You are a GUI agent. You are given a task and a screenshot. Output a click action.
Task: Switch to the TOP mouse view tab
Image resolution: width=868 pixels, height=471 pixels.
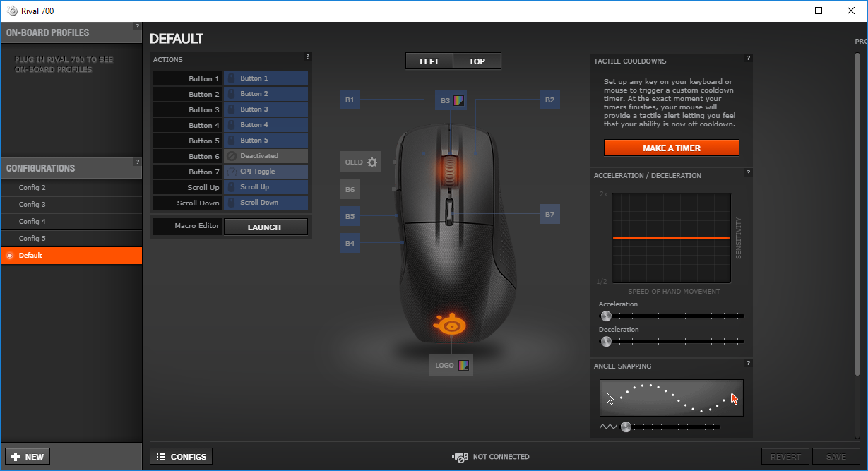pyautogui.click(x=477, y=61)
